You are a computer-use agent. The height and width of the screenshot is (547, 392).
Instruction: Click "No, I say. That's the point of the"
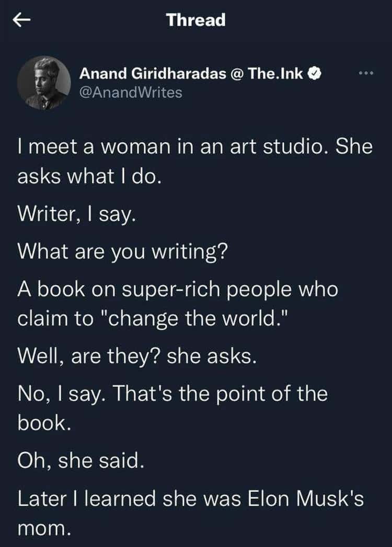pyautogui.click(x=172, y=394)
